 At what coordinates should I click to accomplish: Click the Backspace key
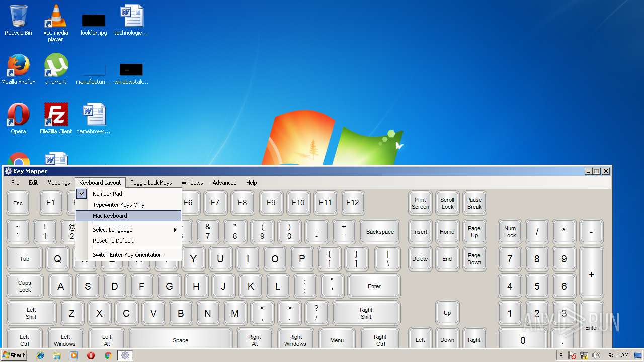380,232
